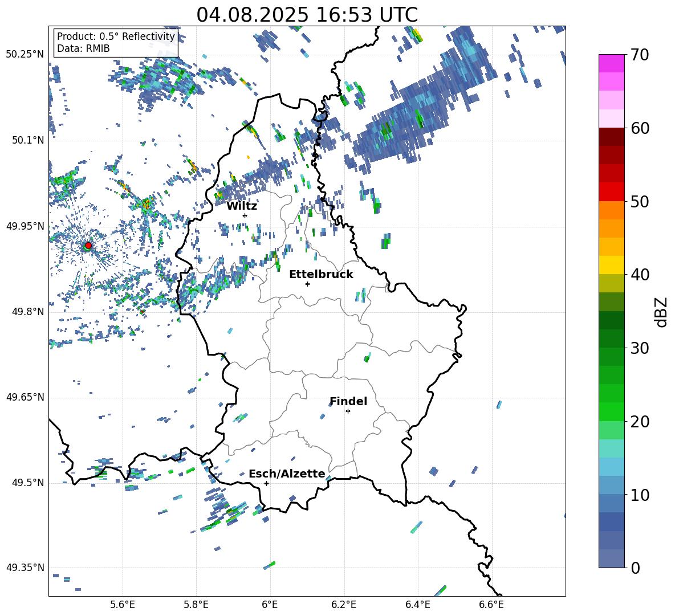
Task: Click the Data: RMIB text
Action: pos(83,48)
